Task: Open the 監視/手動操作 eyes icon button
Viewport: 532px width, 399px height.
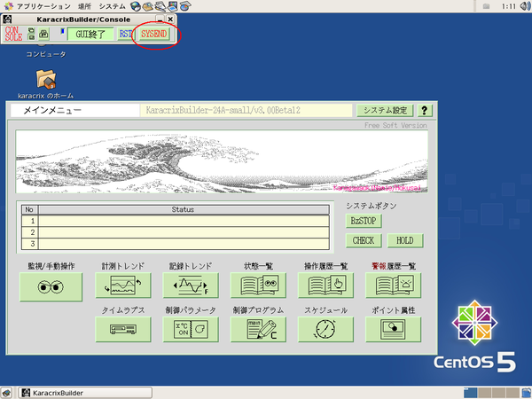Action: [x=51, y=287]
